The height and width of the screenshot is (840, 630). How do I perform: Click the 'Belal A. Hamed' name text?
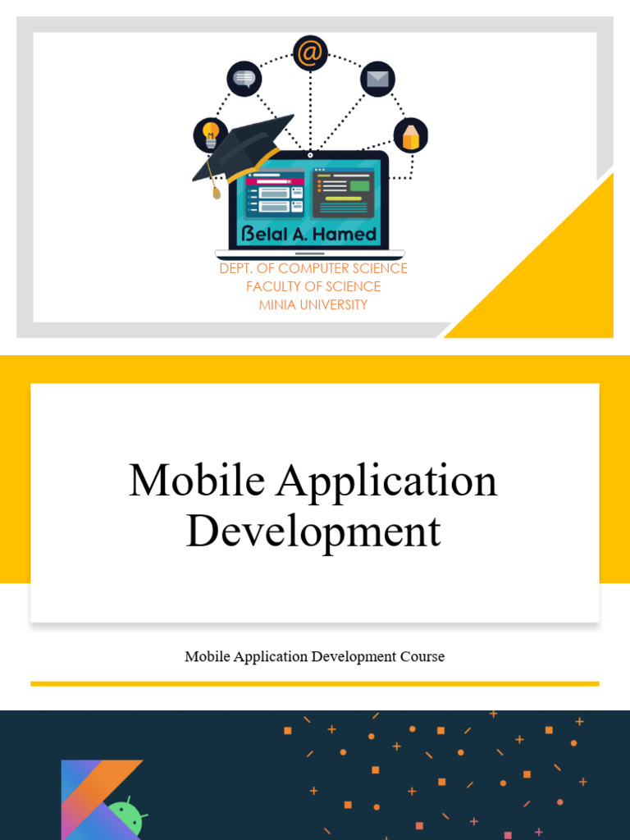[309, 234]
